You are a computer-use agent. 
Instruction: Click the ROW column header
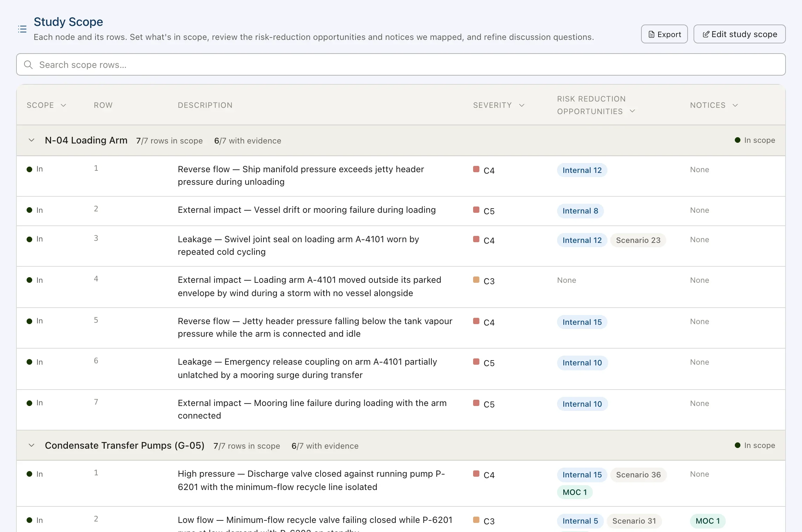tap(103, 105)
